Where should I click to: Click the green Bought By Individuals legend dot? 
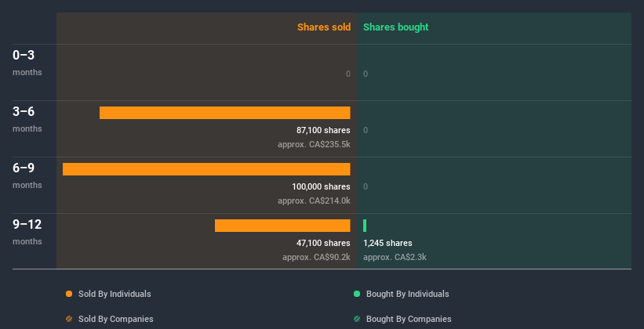(357, 294)
